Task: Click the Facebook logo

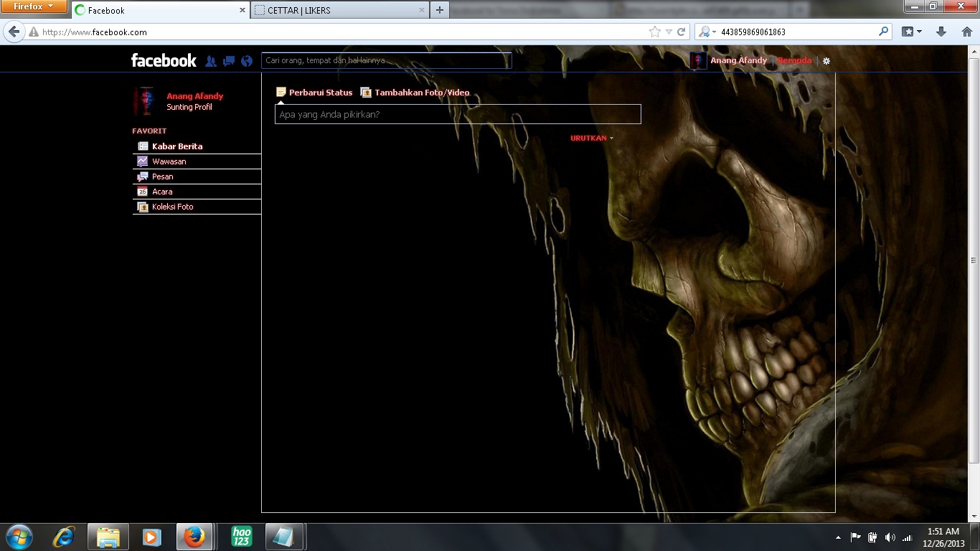Action: tap(164, 60)
